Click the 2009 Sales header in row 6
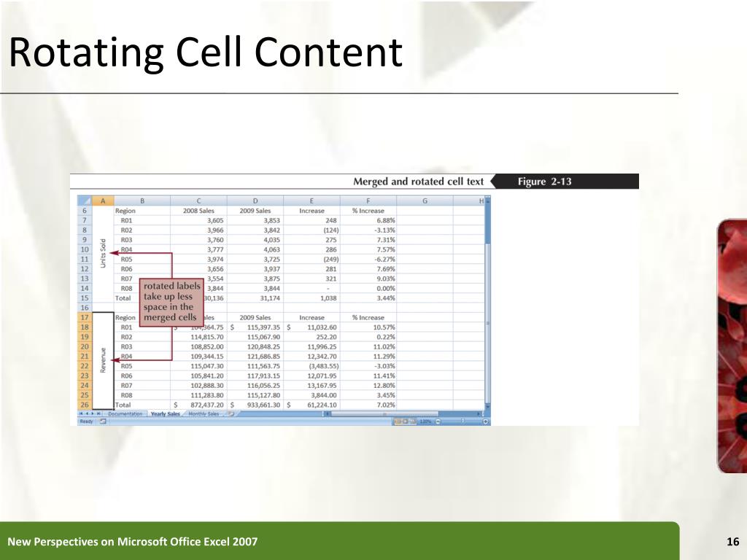Screen dimensions: 747x560 255,211
